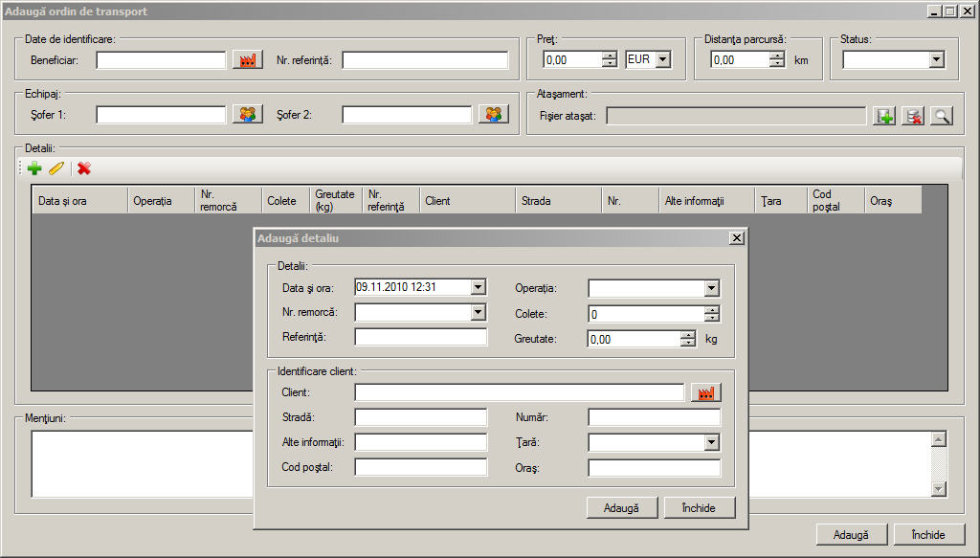Screen dimensions: 980x558
Task: Open the Data și ora date picker dropdown
Action: 479,287
